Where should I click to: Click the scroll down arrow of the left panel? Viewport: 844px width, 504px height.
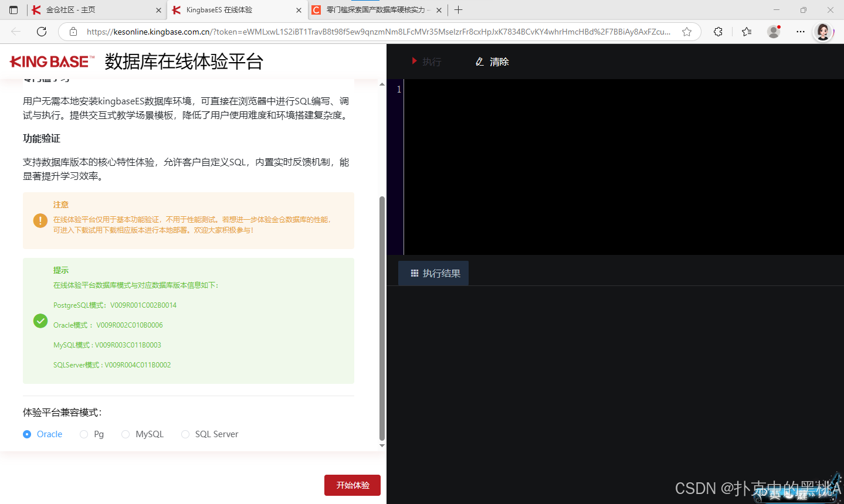382,446
